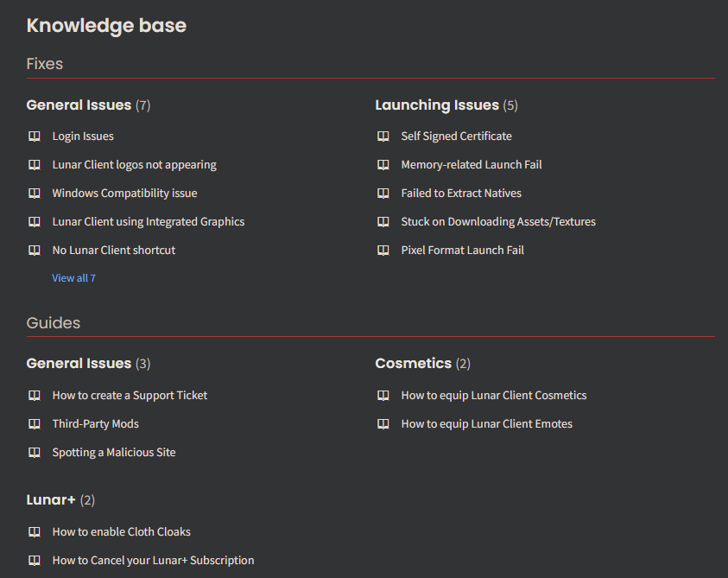The image size is (728, 578).
Task: Click book icon next to How to equip Lunar Client Emotes
Action: click(383, 423)
